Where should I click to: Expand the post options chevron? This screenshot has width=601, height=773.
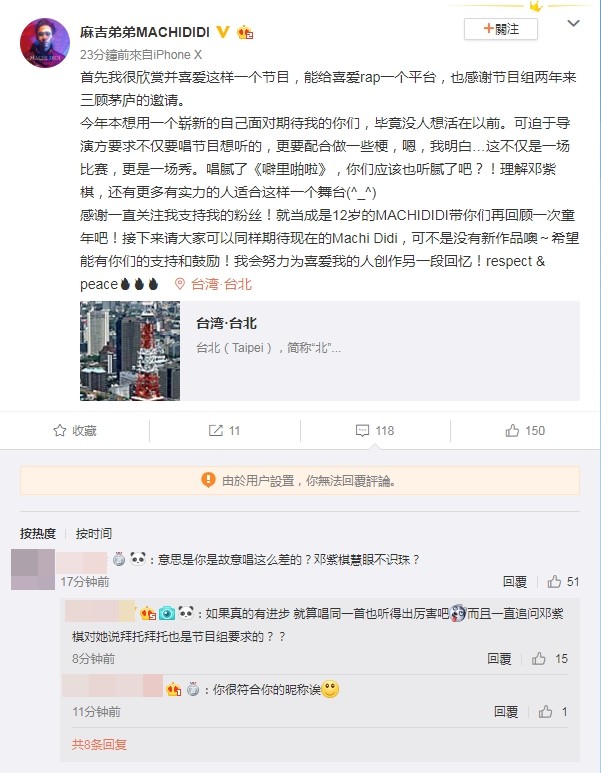573,23
